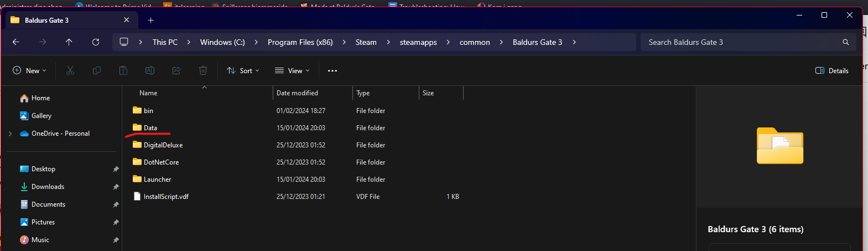
Task: Go up one directory level
Action: coord(69,42)
